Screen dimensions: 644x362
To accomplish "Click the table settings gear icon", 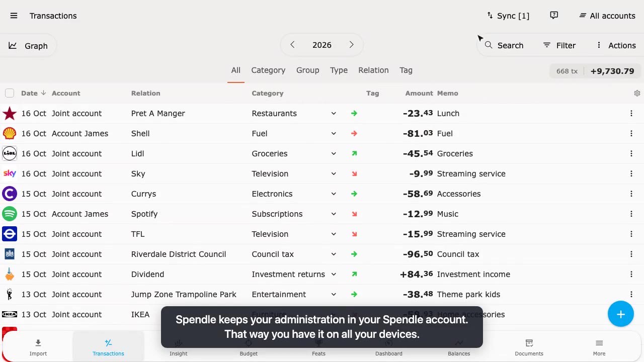I will click(637, 93).
